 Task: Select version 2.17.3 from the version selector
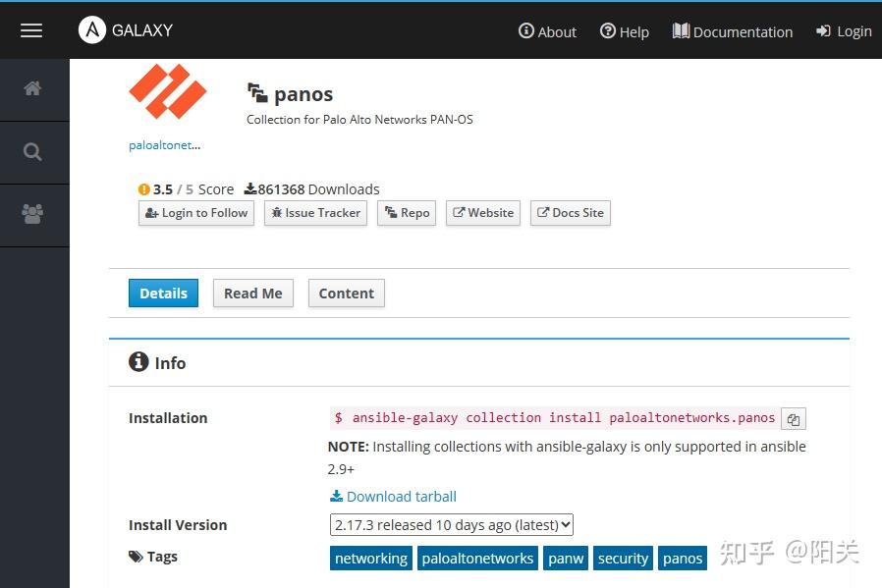pos(451,524)
